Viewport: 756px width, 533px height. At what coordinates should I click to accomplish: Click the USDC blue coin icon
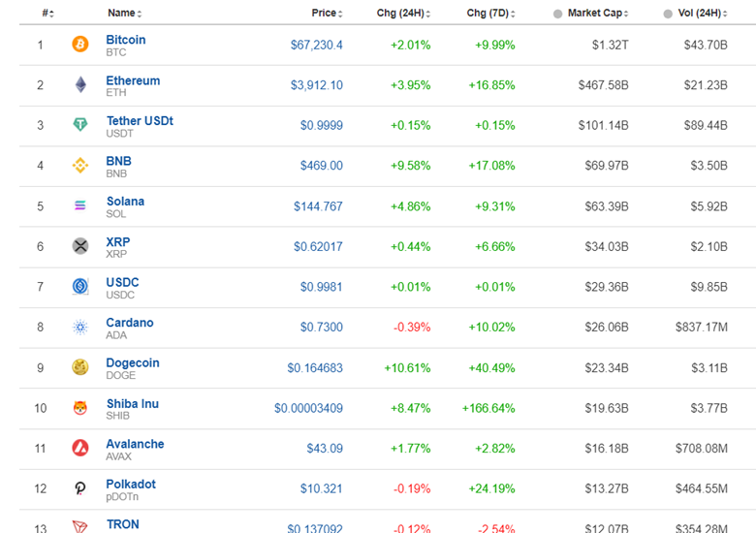(80, 286)
